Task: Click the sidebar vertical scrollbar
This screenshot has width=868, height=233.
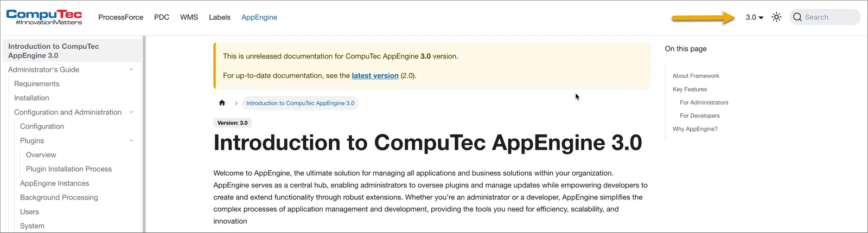Action: click(144, 134)
